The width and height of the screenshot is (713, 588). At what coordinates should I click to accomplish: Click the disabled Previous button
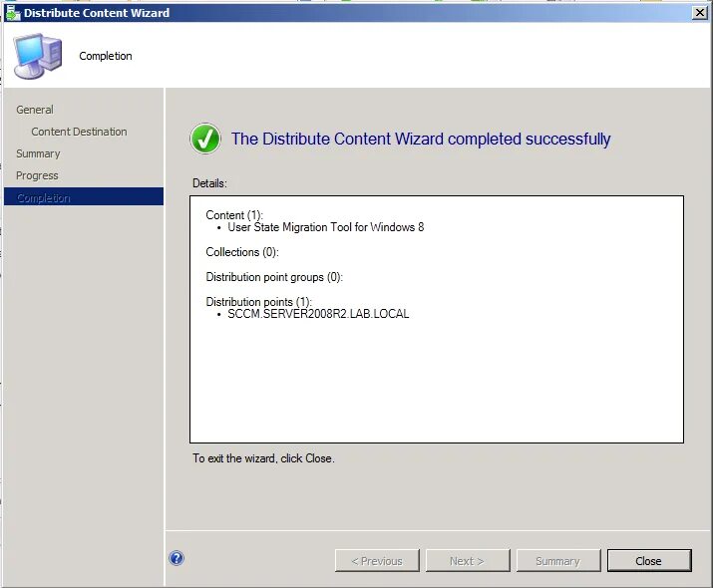click(x=377, y=561)
